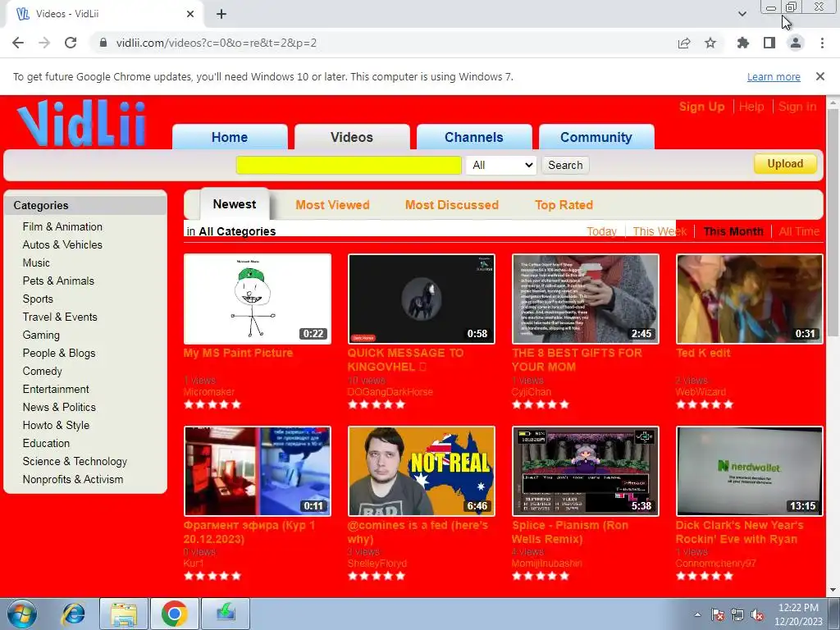Open THE 8 BEST GIFTS FOR YOUR MOM title

577,360
